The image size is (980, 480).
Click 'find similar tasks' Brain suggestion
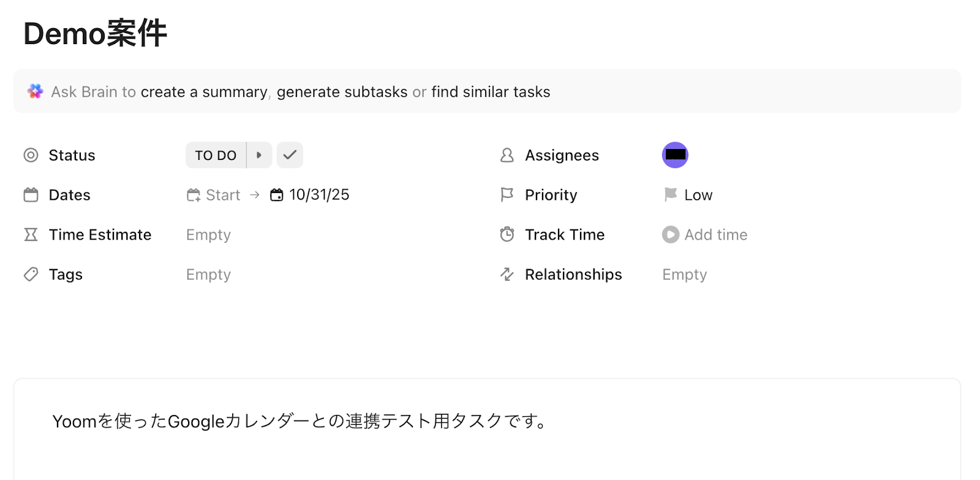click(x=491, y=92)
